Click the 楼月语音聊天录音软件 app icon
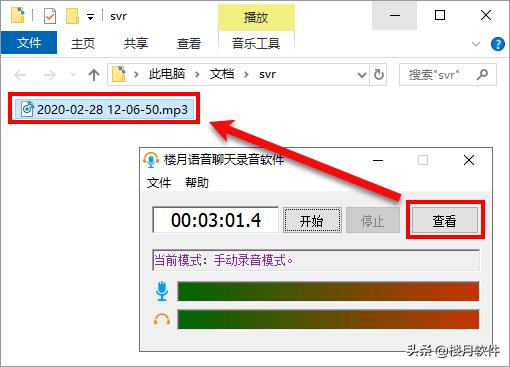This screenshot has width=510, height=367. 151,160
